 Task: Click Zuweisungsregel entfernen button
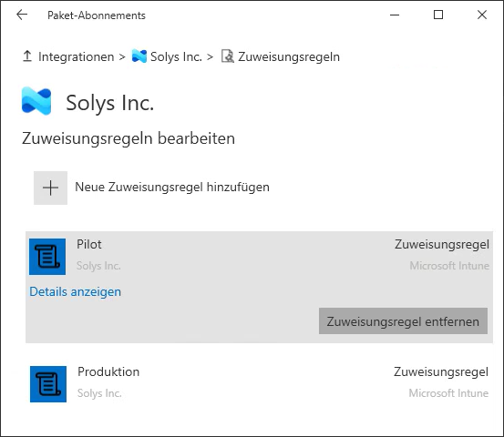(403, 321)
